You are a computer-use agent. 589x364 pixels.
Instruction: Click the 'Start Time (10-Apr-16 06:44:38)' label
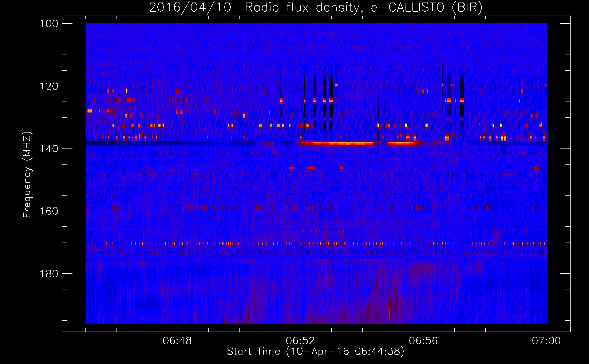tap(316, 351)
